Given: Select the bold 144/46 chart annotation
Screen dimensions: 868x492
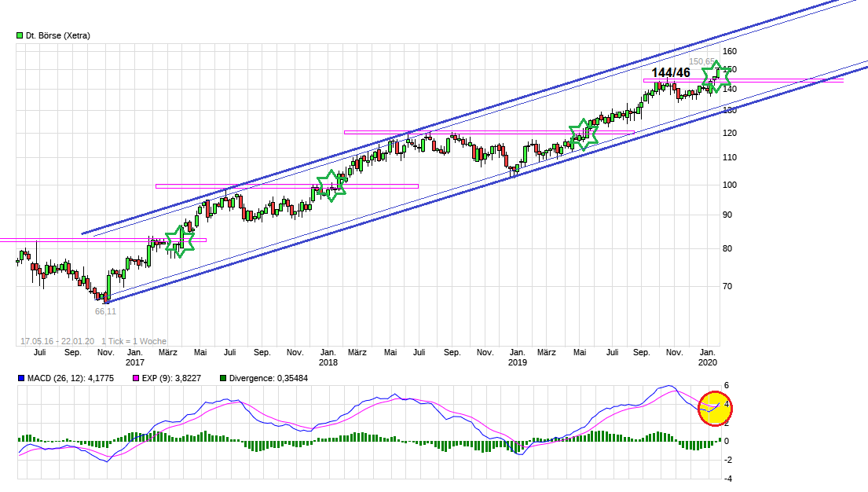Looking at the screenshot, I should click(x=669, y=72).
